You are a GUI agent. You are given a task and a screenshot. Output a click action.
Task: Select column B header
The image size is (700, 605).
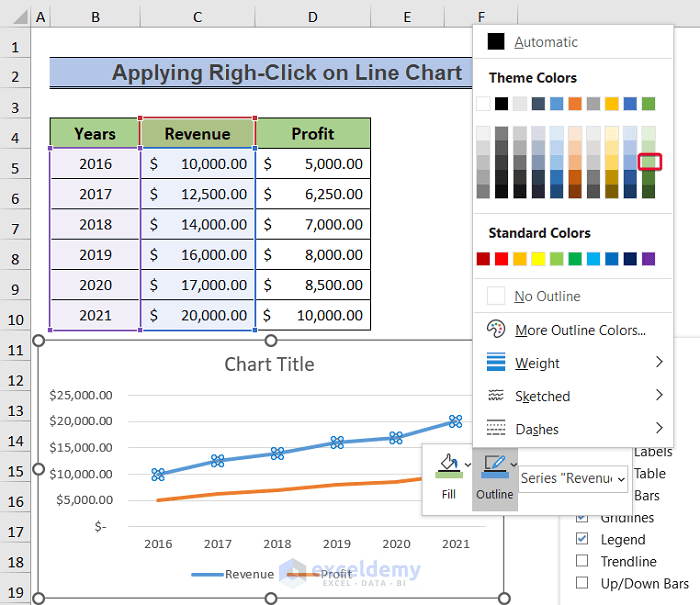(95, 17)
